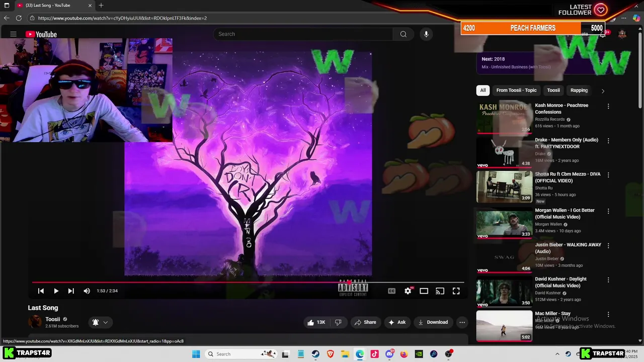This screenshot has width=644, height=362.
Task: Click the search magnifier button
Action: (x=404, y=34)
